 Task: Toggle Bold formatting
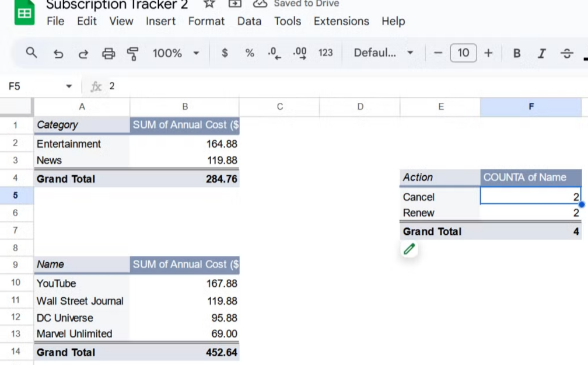(517, 53)
